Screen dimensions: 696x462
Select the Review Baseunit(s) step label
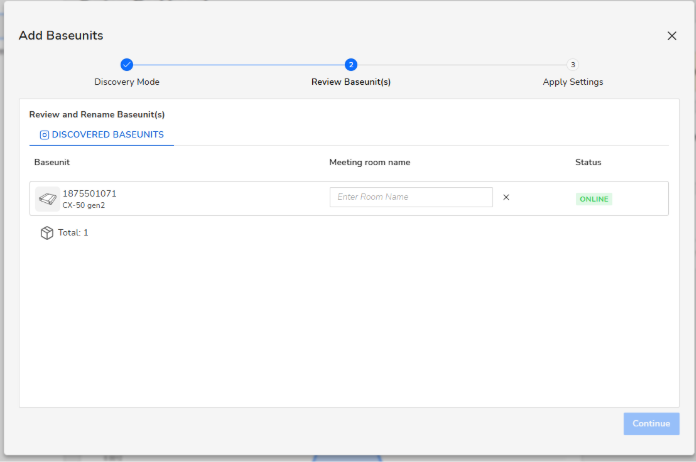(350, 82)
